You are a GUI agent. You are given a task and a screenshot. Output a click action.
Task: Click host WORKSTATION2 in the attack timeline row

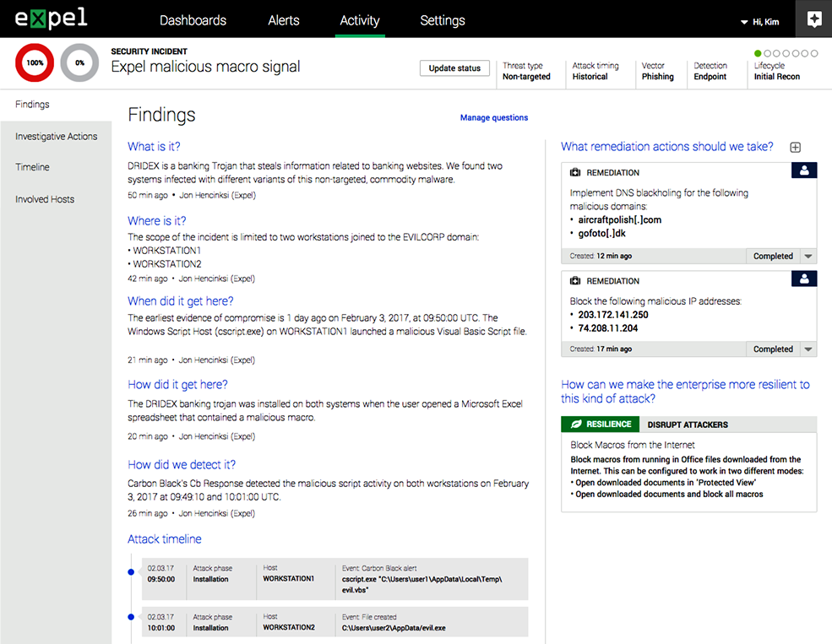point(289,628)
